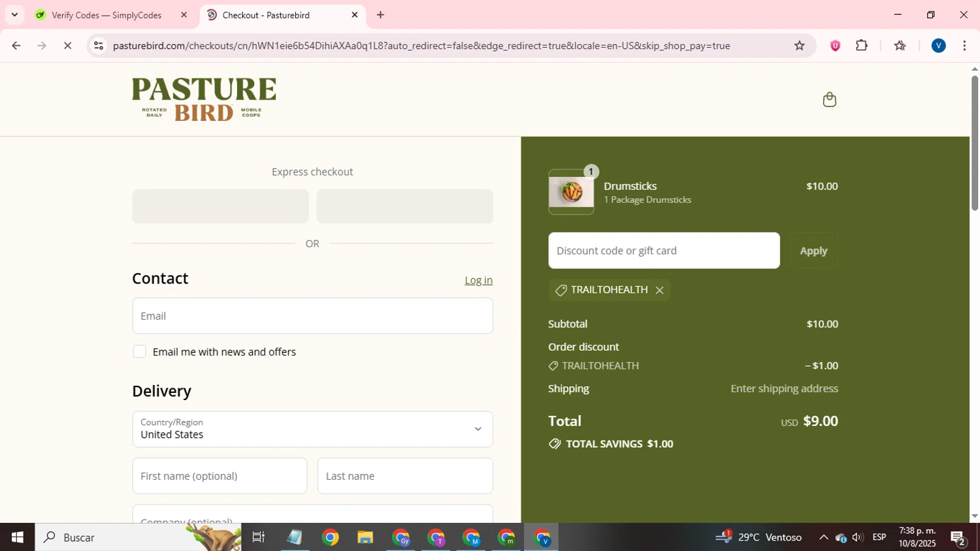Open the volume control icon
The image size is (980, 551).
tap(857, 537)
